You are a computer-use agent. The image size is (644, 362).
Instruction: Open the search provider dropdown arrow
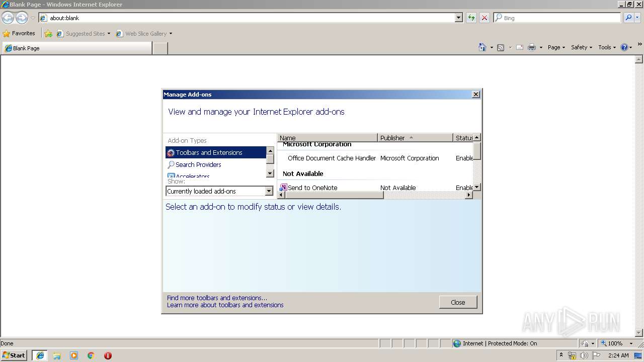coord(638,18)
